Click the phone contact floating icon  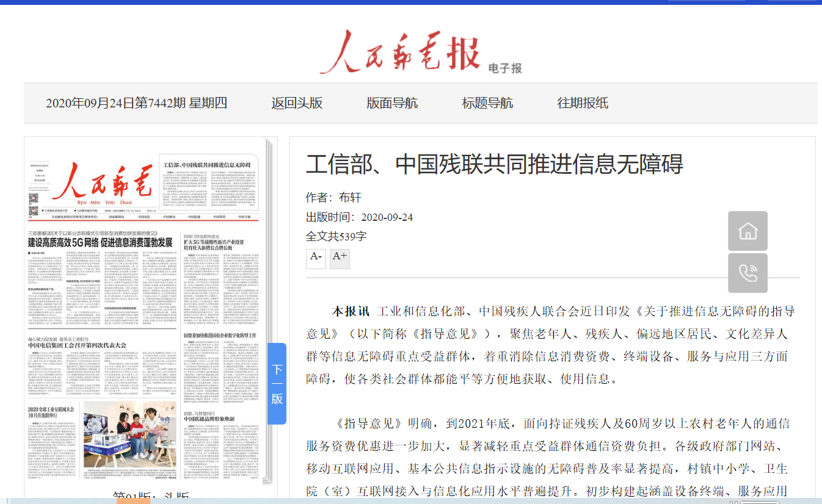(747, 273)
